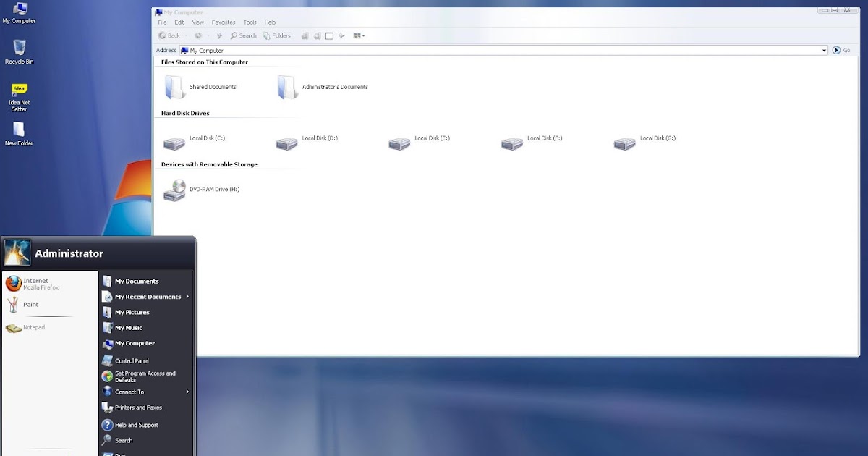Open Help and Support from the Start menu
This screenshot has height=456, width=868.
pyautogui.click(x=135, y=425)
